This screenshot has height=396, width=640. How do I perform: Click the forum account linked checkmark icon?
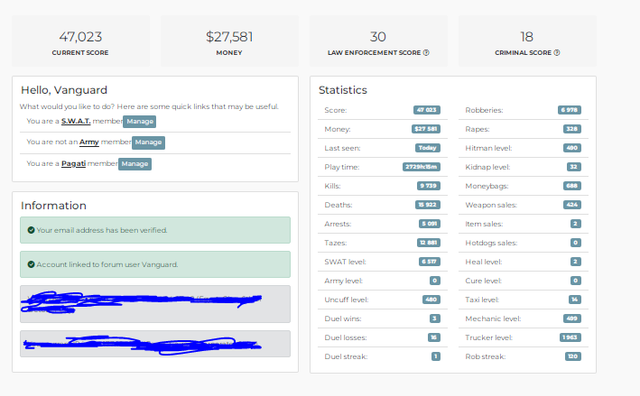click(31, 265)
